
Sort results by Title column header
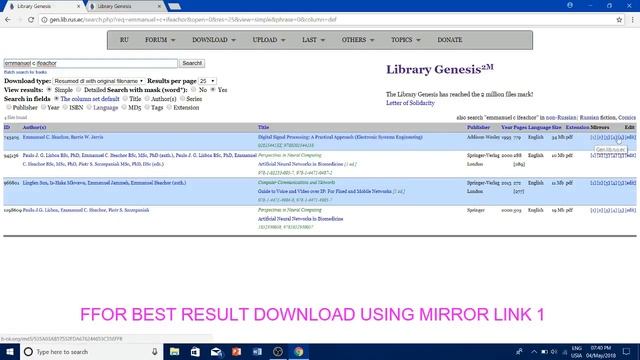263,127
